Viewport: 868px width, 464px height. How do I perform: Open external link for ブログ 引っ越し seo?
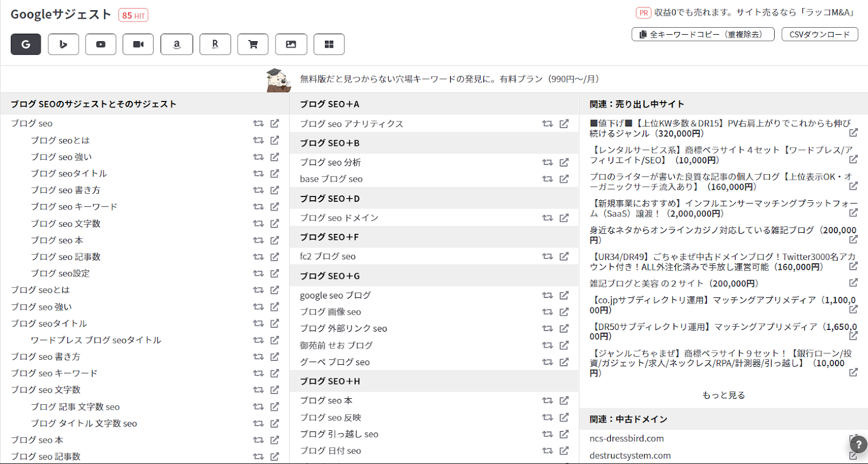click(x=564, y=434)
